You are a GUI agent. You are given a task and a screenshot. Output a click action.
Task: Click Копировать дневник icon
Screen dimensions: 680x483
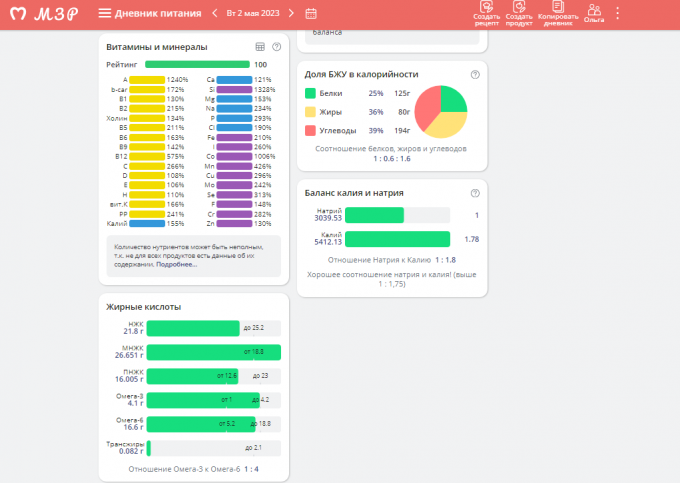[557, 12]
